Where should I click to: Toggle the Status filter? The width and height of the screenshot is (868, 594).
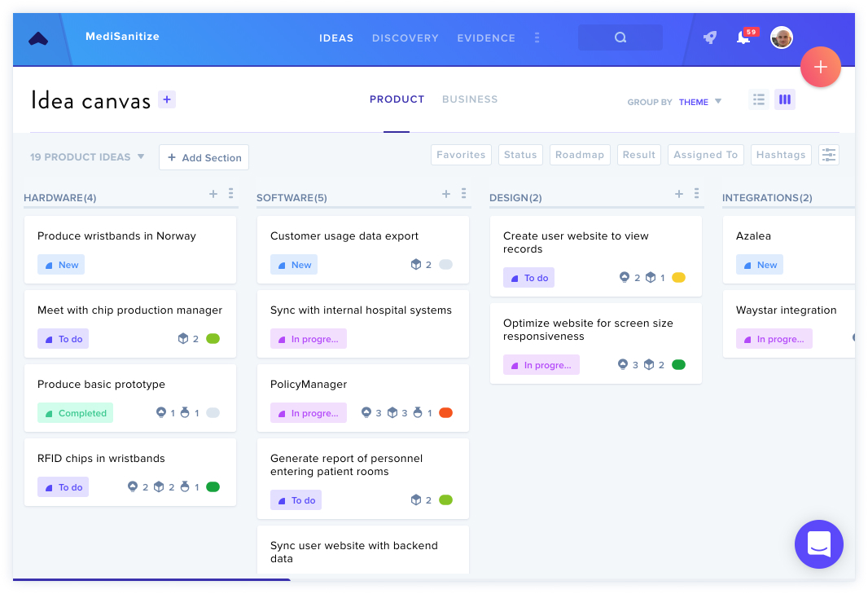pyautogui.click(x=520, y=155)
